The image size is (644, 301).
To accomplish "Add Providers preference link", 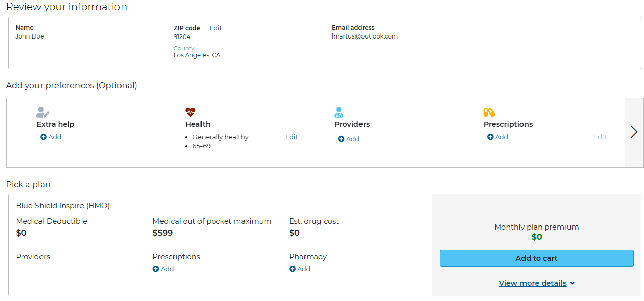I will pyautogui.click(x=353, y=139).
